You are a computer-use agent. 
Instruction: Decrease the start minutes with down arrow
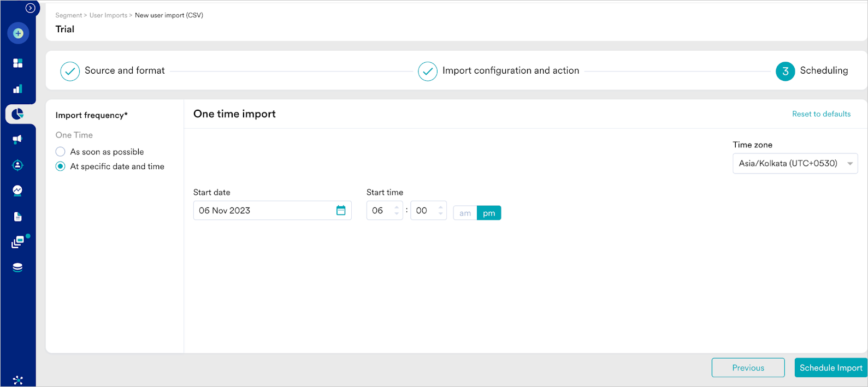440,214
